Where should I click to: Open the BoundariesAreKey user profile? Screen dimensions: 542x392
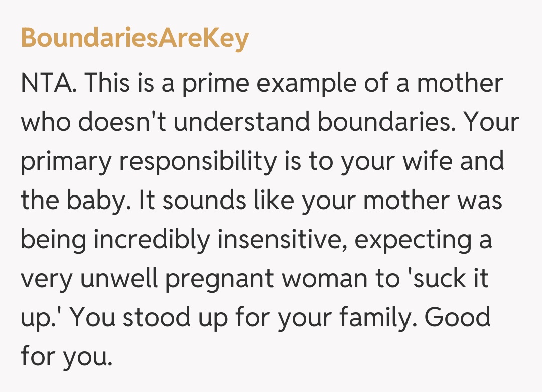[134, 37]
